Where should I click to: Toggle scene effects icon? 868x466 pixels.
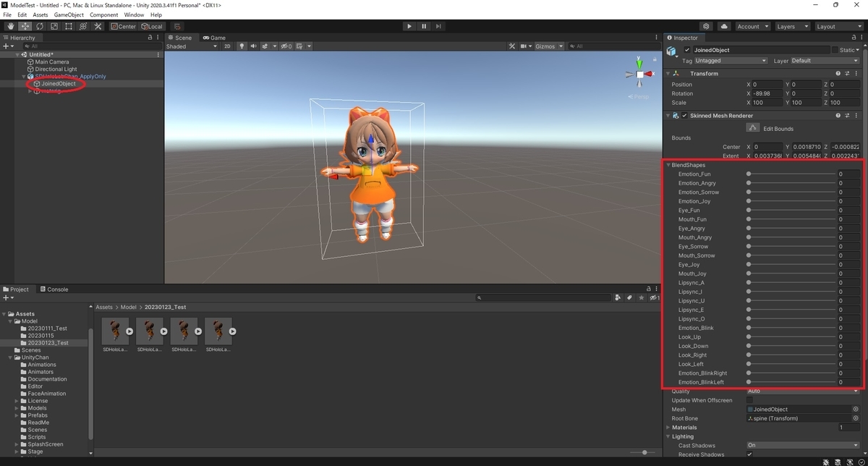click(265, 46)
